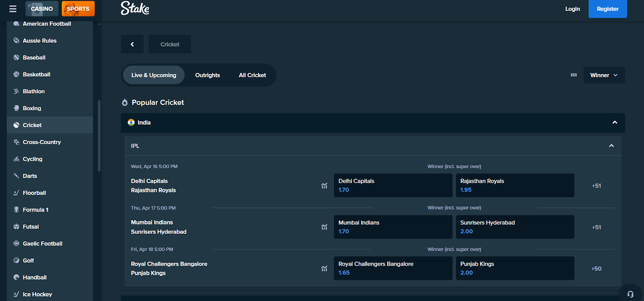Click the Login link
This screenshot has height=301, width=644.
tap(572, 9)
